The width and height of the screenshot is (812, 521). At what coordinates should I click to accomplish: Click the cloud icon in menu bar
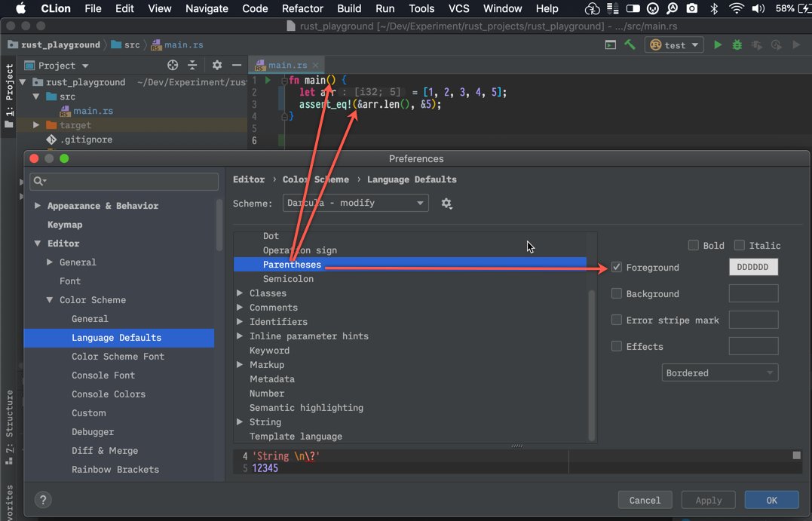pos(592,8)
